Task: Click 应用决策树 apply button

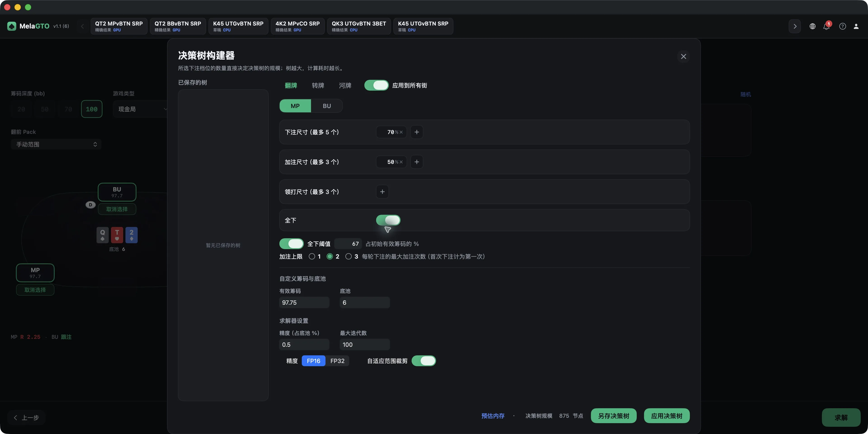Action: coord(667,416)
